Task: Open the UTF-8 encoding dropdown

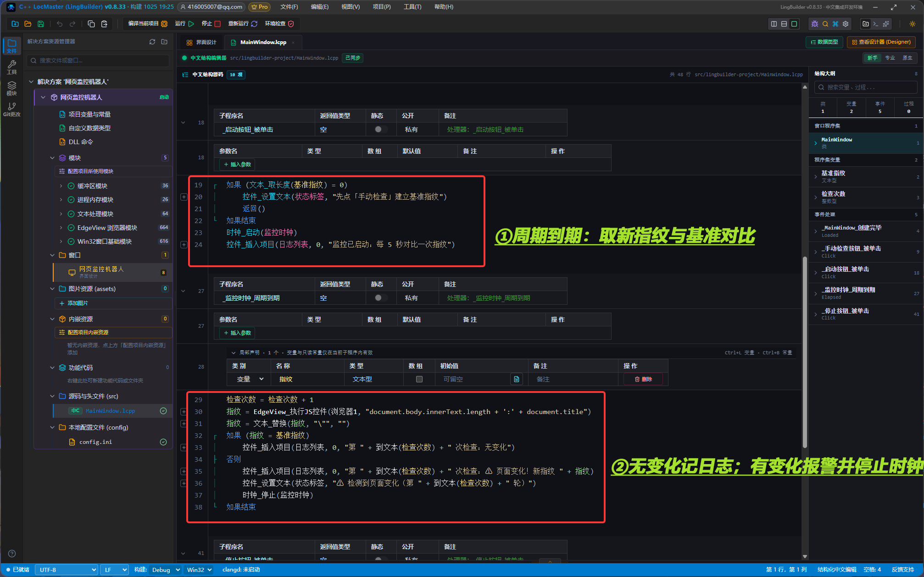Action: [x=67, y=570]
